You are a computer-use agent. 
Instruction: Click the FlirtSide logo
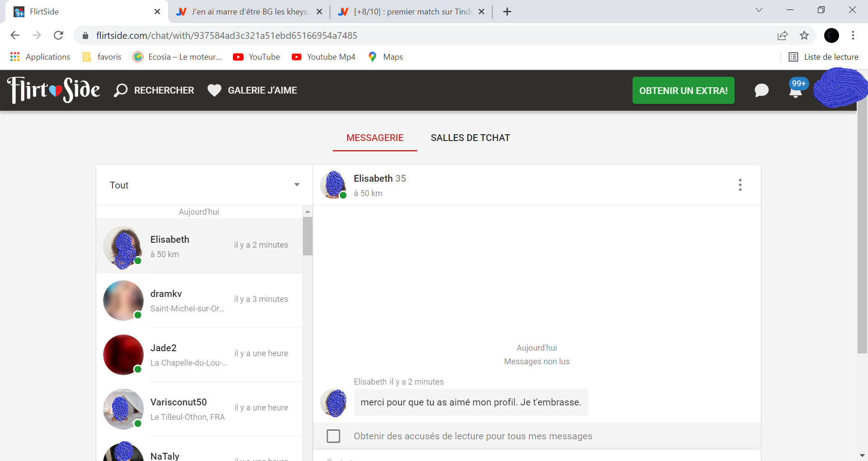54,90
